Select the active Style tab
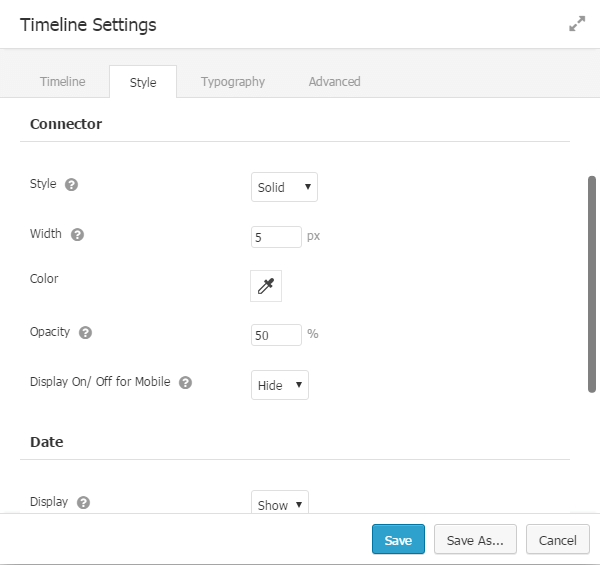Image resolution: width=600 pixels, height=565 pixels. click(x=143, y=82)
